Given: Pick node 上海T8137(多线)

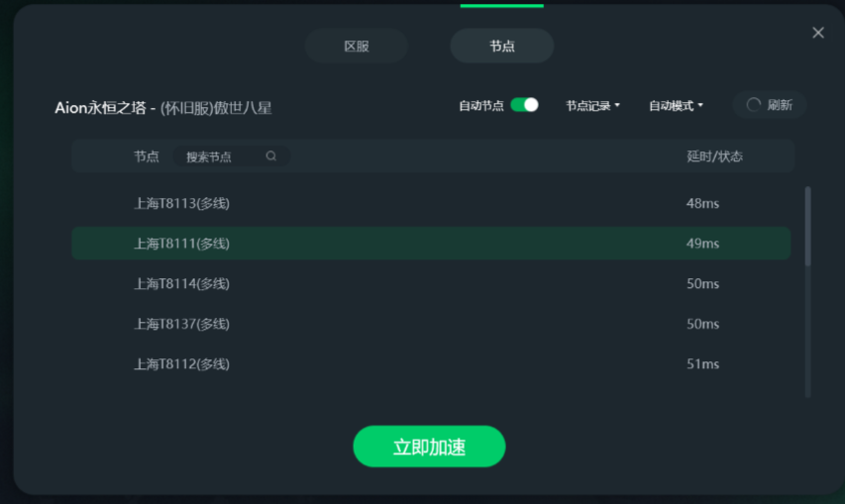Looking at the screenshot, I should pyautogui.click(x=431, y=324).
